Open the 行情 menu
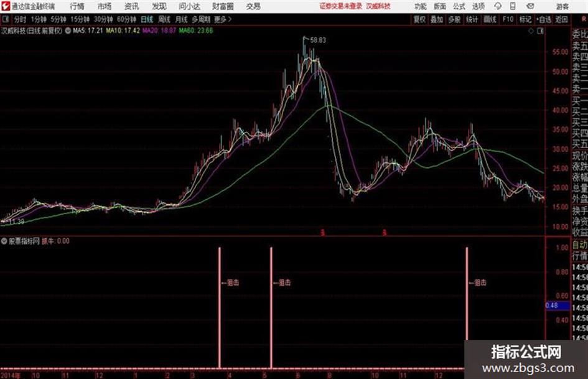 pos(77,6)
